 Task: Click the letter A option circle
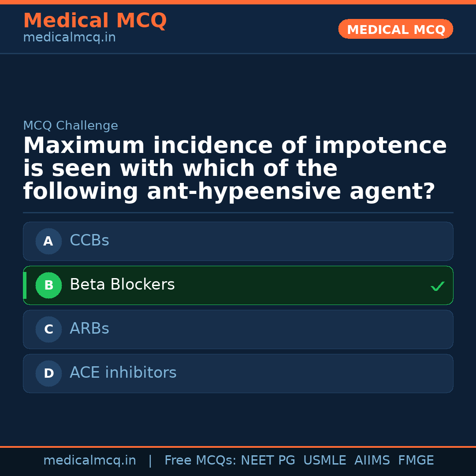click(x=48, y=241)
